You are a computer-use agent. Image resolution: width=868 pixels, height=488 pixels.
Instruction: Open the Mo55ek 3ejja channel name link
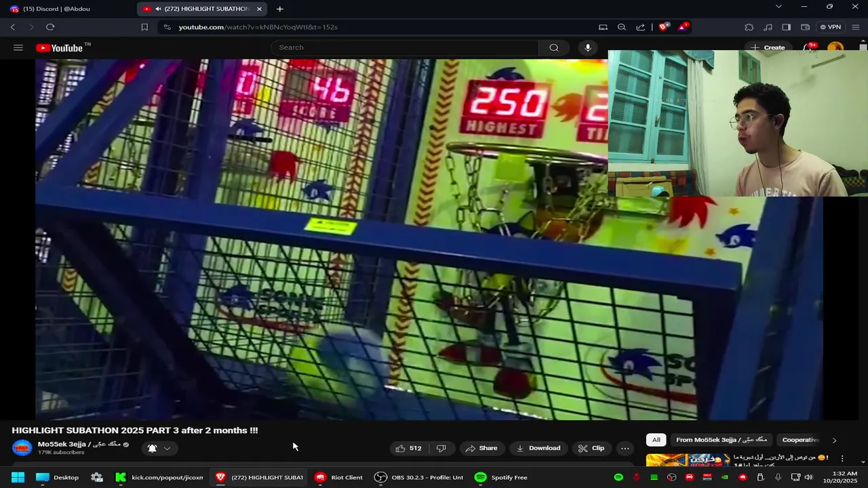pyautogui.click(x=79, y=444)
